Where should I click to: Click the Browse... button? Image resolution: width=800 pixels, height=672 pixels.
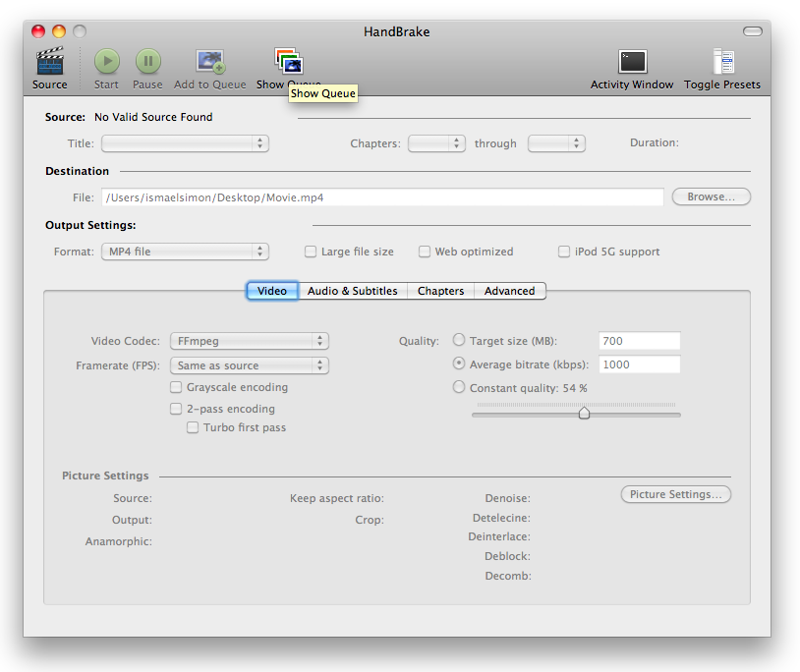click(x=712, y=196)
